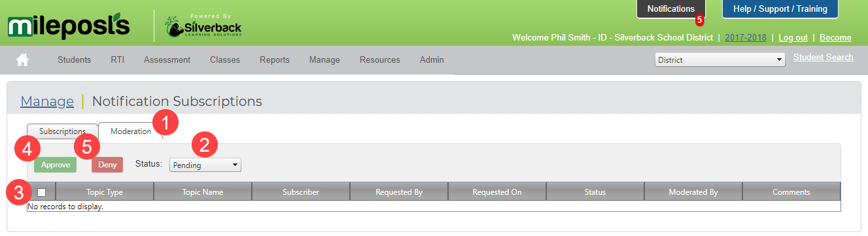The image size is (868, 236).
Task: Switch to the Subscriptions tab
Action: point(63,131)
